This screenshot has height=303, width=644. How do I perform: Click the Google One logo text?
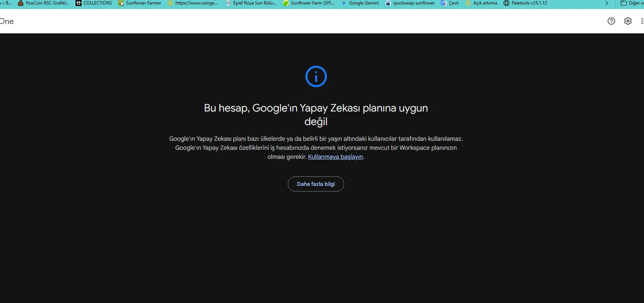click(7, 21)
